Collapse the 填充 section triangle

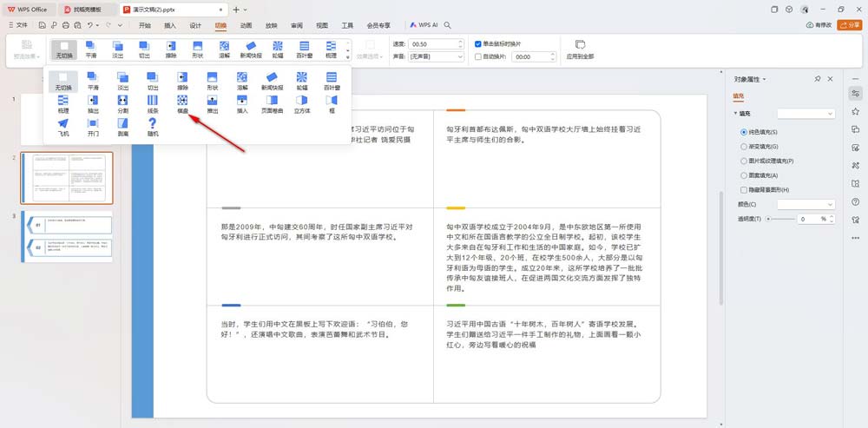736,113
